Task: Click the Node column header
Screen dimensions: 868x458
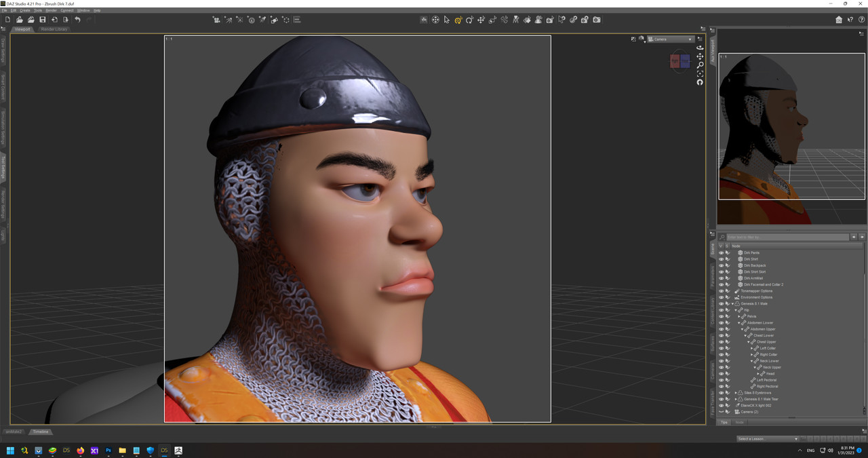Action: tap(797, 246)
